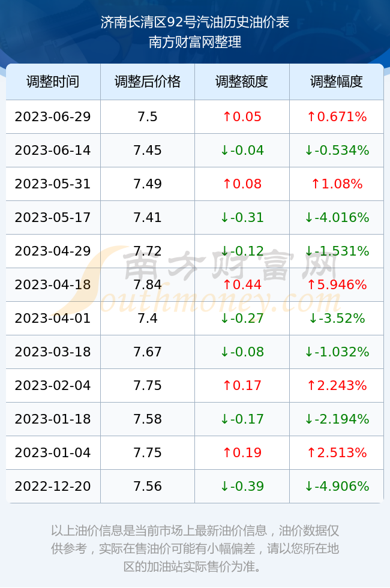Click the green ↓-0.39 adjustment value

[x=242, y=487]
